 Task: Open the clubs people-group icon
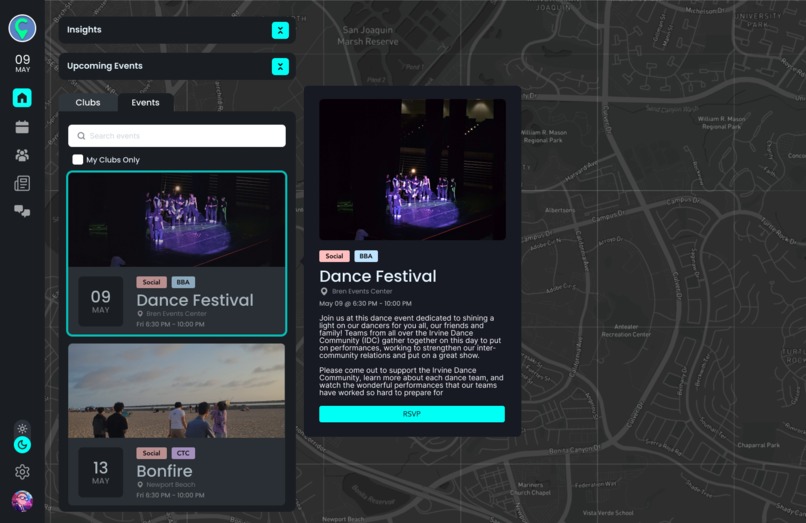point(22,155)
